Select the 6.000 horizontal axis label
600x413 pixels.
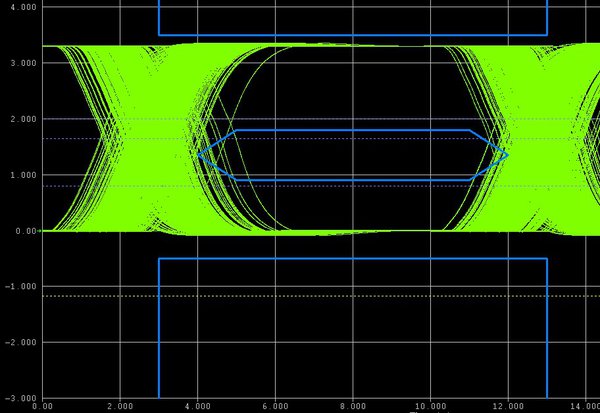pos(275,406)
